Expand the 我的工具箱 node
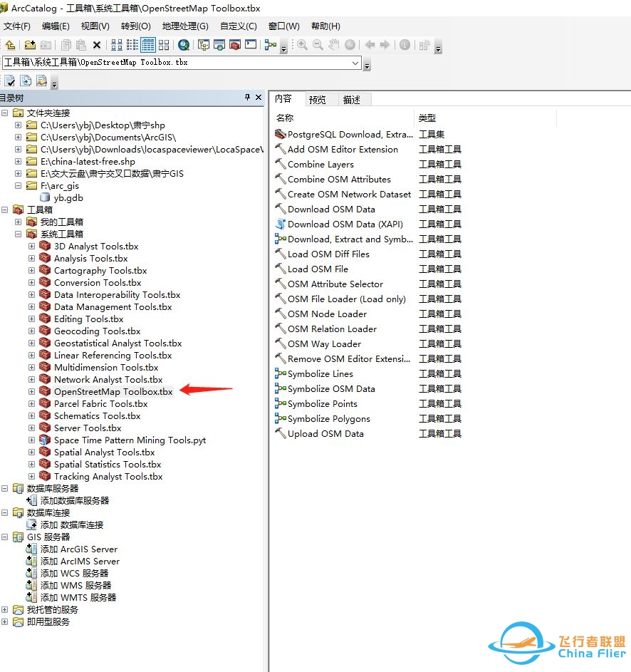The height and width of the screenshot is (672, 631). point(18,222)
